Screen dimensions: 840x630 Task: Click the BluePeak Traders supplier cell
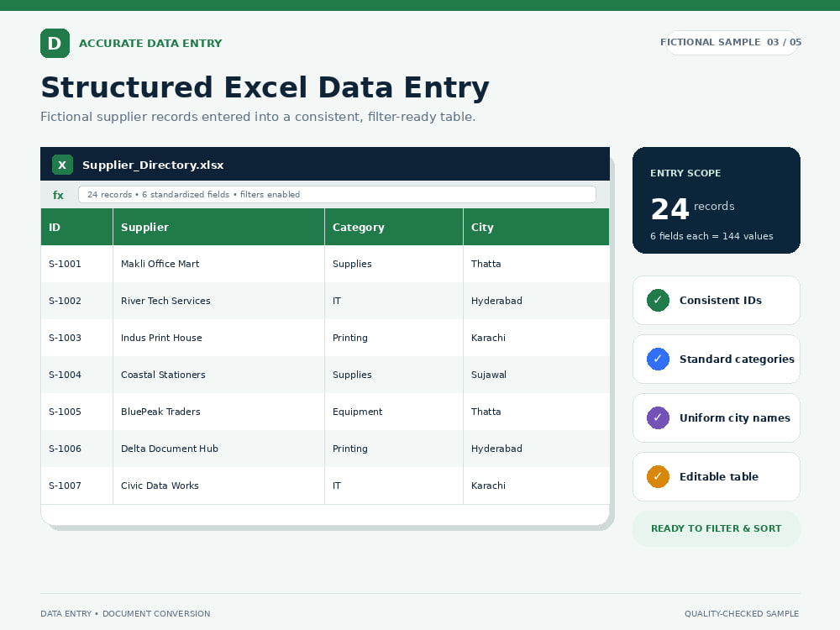point(218,412)
